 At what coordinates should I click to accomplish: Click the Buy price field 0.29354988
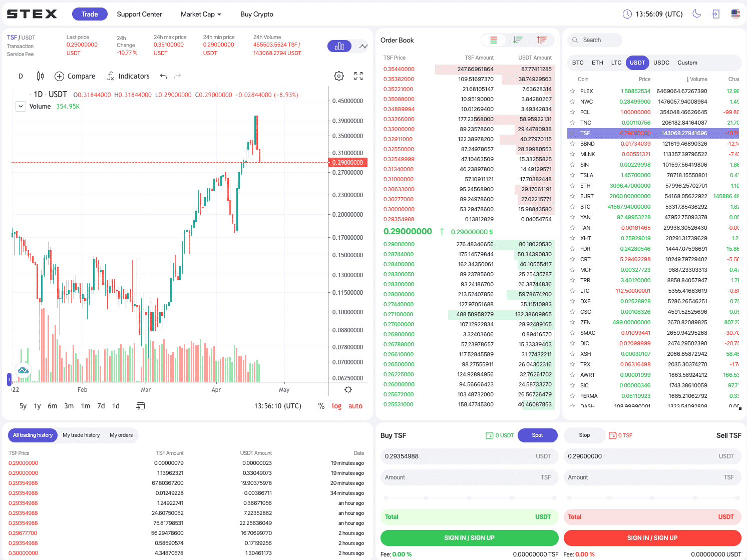coord(469,456)
